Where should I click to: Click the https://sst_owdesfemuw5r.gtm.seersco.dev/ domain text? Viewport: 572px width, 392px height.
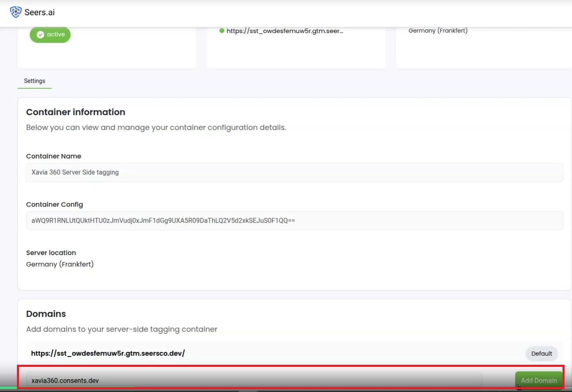click(108, 353)
